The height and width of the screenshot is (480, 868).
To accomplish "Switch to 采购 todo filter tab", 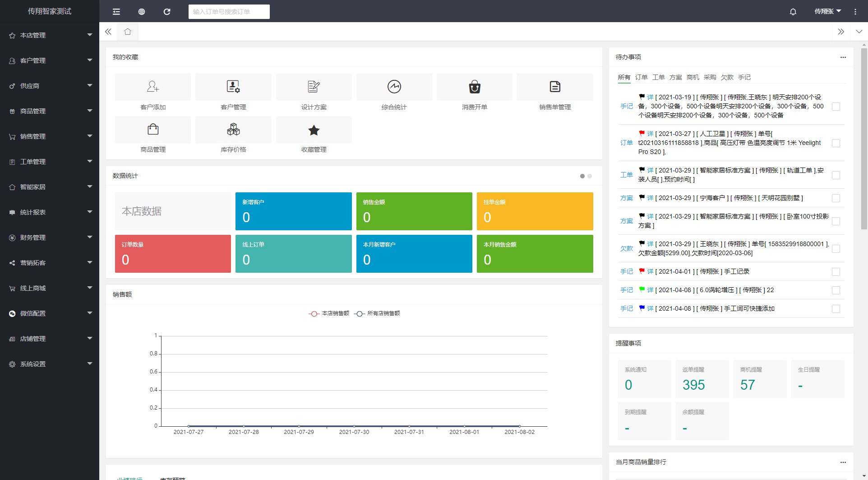I will click(710, 77).
